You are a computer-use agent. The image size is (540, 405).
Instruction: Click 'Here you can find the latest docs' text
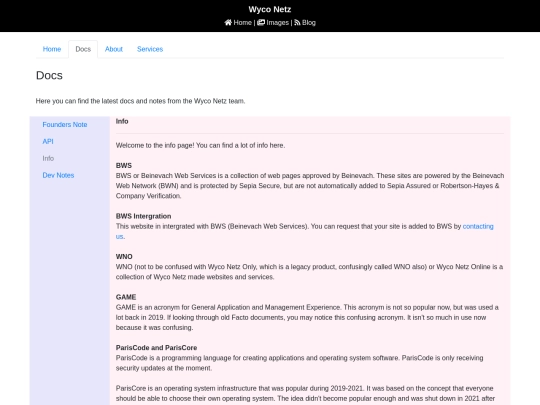pos(141,101)
